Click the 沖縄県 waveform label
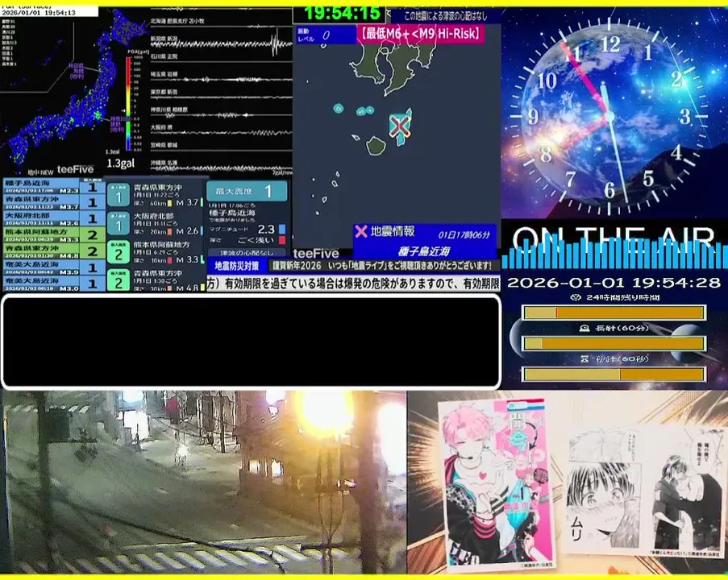The image size is (728, 580). 164,163
